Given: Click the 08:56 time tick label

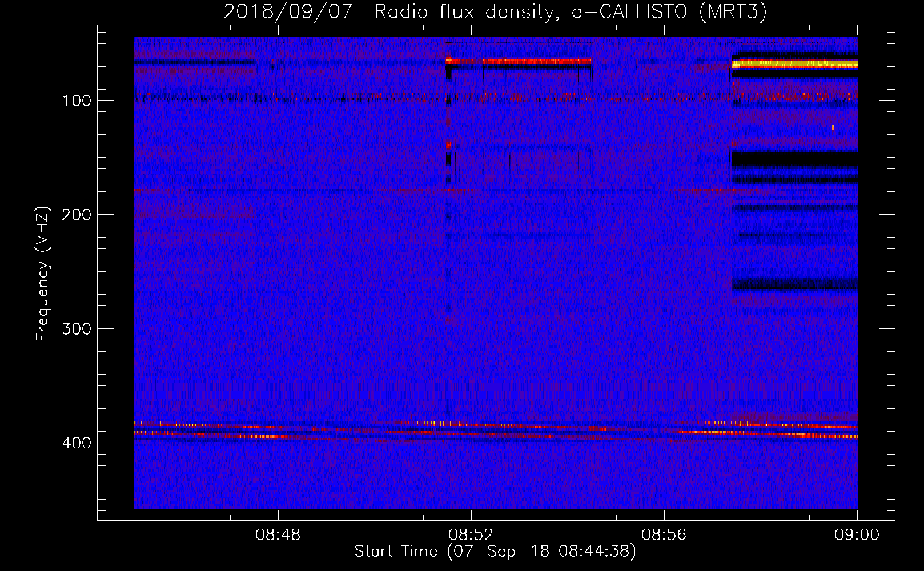Looking at the screenshot, I should click(664, 535).
